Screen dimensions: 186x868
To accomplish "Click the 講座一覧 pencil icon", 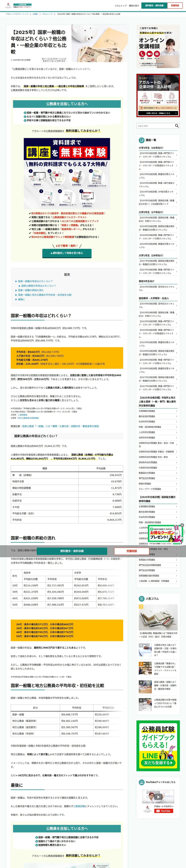I will pos(142,140).
